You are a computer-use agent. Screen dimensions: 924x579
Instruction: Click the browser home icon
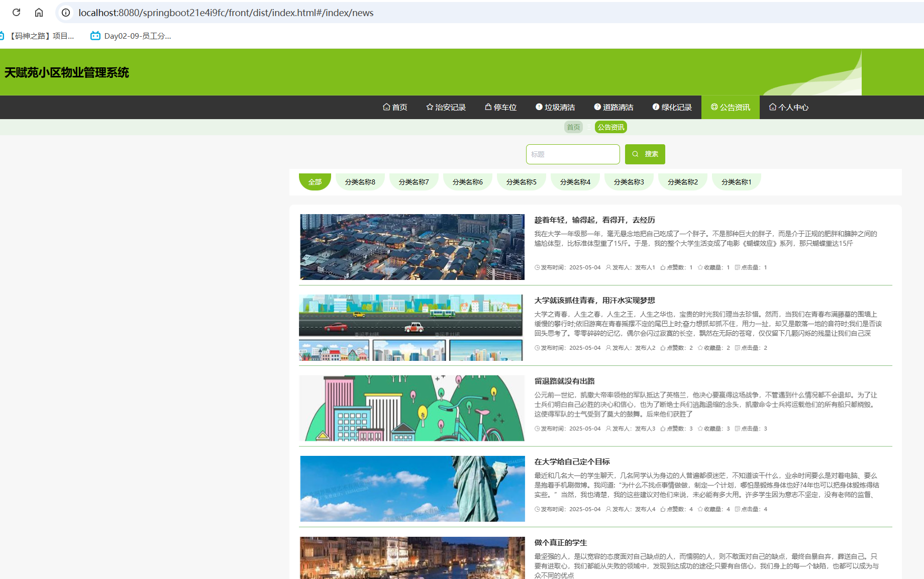coord(39,13)
